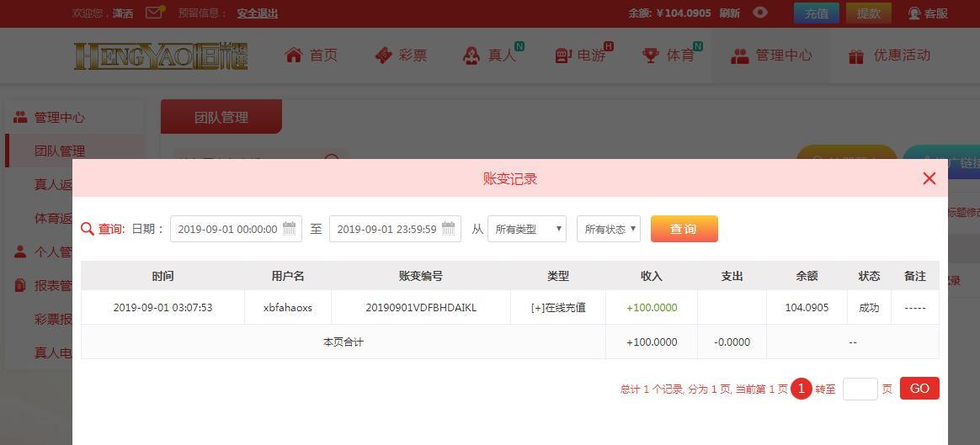The height and width of the screenshot is (445, 980).
Task: Focus the page number input field
Action: (x=860, y=389)
